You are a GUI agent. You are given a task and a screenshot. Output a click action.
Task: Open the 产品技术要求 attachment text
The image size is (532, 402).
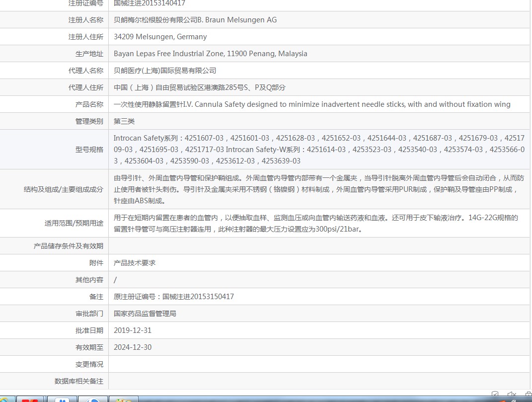135,263
